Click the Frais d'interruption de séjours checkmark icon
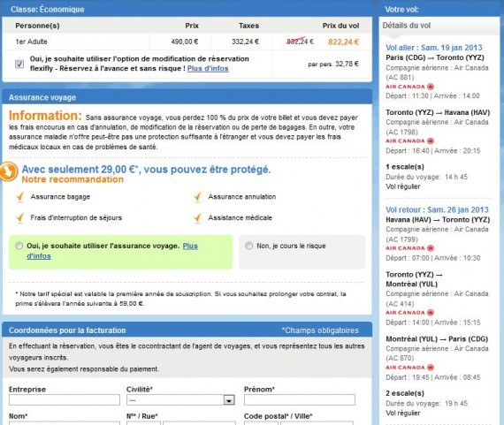The height and width of the screenshot is (425, 504). [20, 218]
